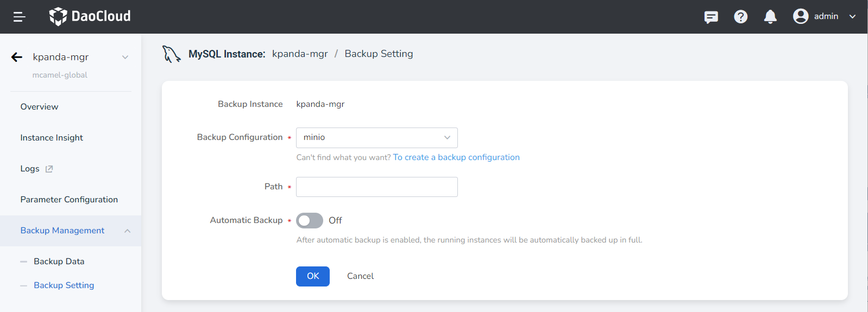Expand the kpanda-mgr instance selector

pos(125,57)
